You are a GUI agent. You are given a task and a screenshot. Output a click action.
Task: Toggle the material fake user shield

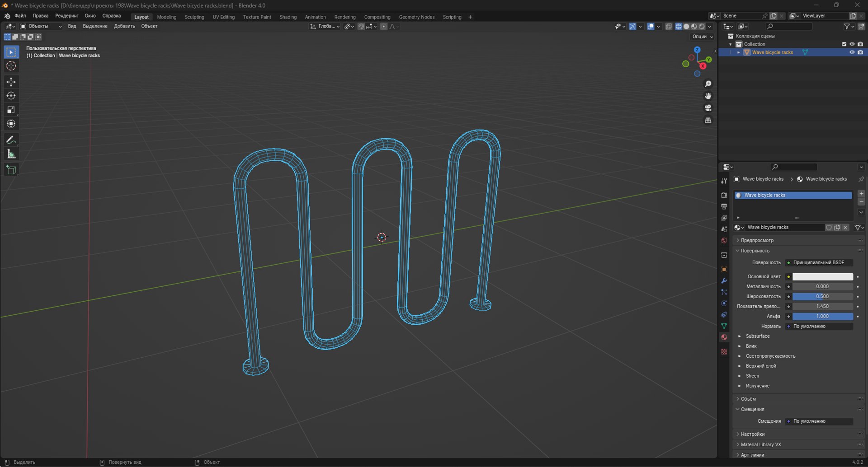pos(829,228)
